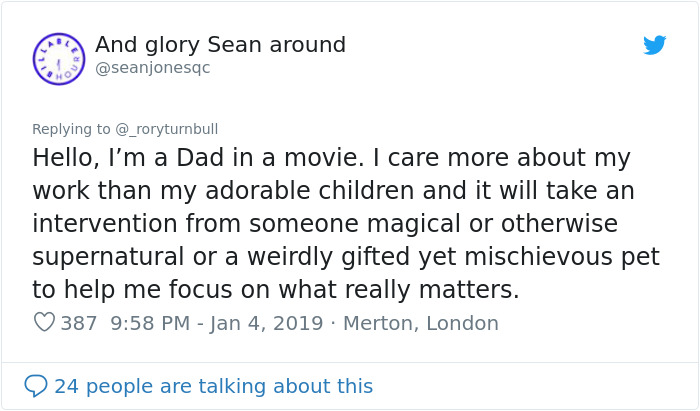Screen dimensions: 700x411
Task: Click the 387 likes count
Action: [79, 323]
